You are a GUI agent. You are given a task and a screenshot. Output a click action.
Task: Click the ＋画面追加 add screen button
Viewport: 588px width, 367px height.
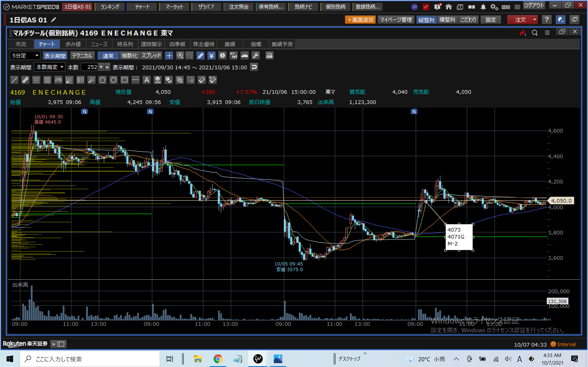tap(360, 20)
